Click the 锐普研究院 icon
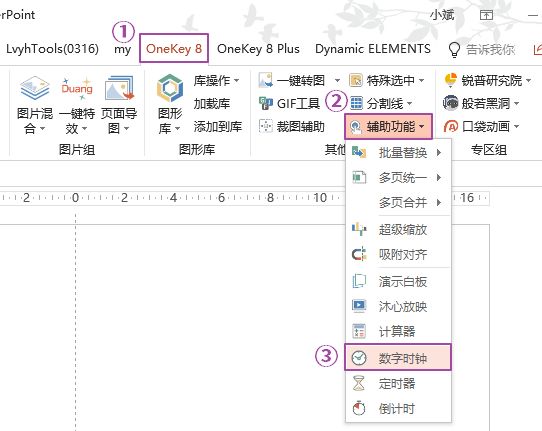 pos(450,80)
